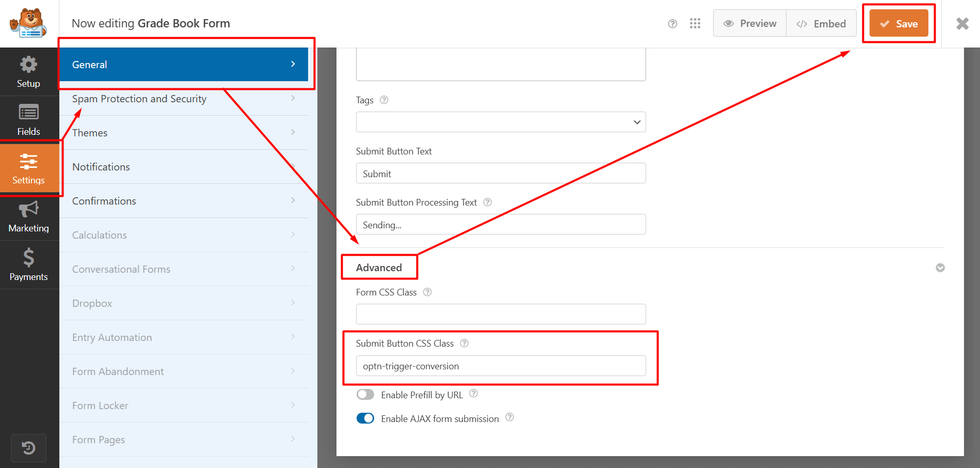
Task: Open Calculations settings
Action: point(184,235)
